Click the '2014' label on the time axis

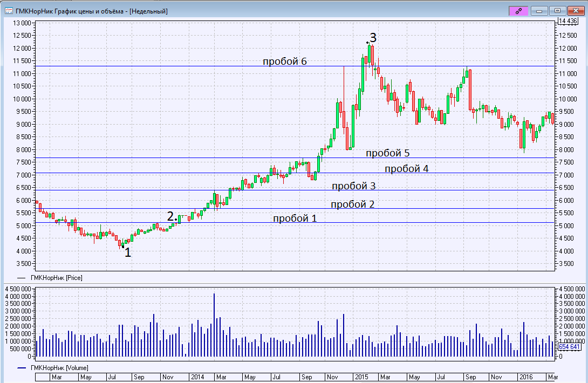click(197, 377)
